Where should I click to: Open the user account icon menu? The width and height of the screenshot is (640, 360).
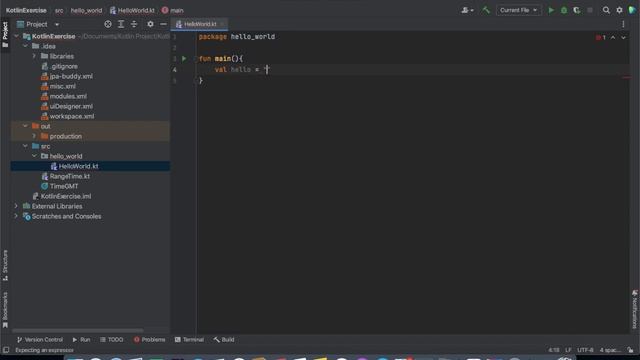[x=467, y=10]
